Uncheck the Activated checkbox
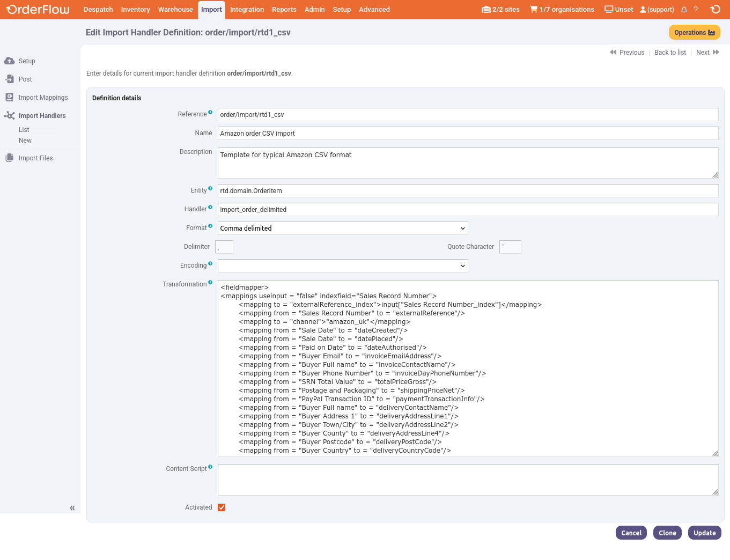The width and height of the screenshot is (730, 560). coord(222,507)
